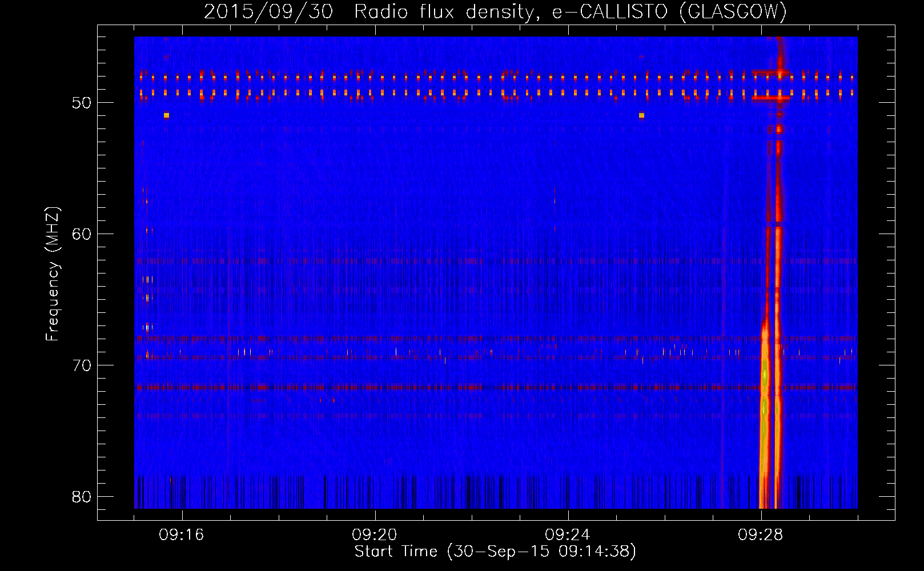Screen dimensions: 924x571
Task: Click the 'Frequency (MHZ)' axis label
Action: tap(52, 274)
